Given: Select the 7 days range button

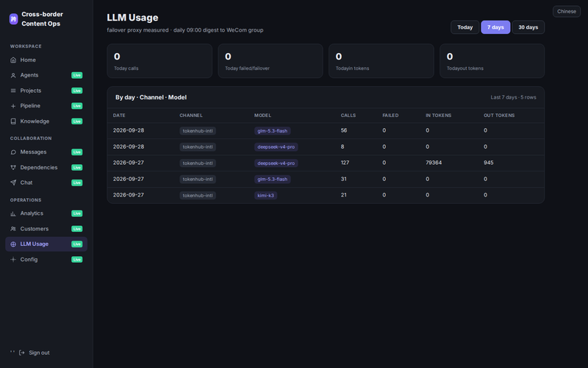Looking at the screenshot, I should pyautogui.click(x=495, y=27).
